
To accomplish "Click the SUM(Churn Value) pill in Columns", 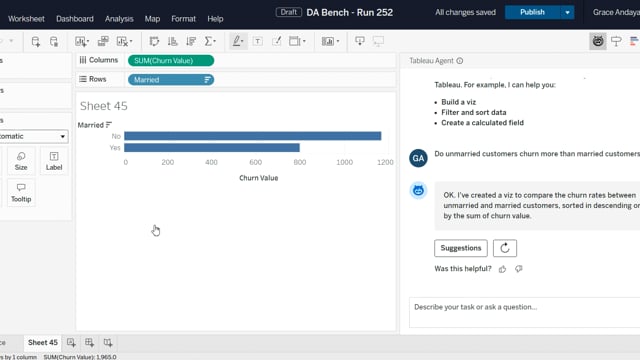I will (171, 60).
